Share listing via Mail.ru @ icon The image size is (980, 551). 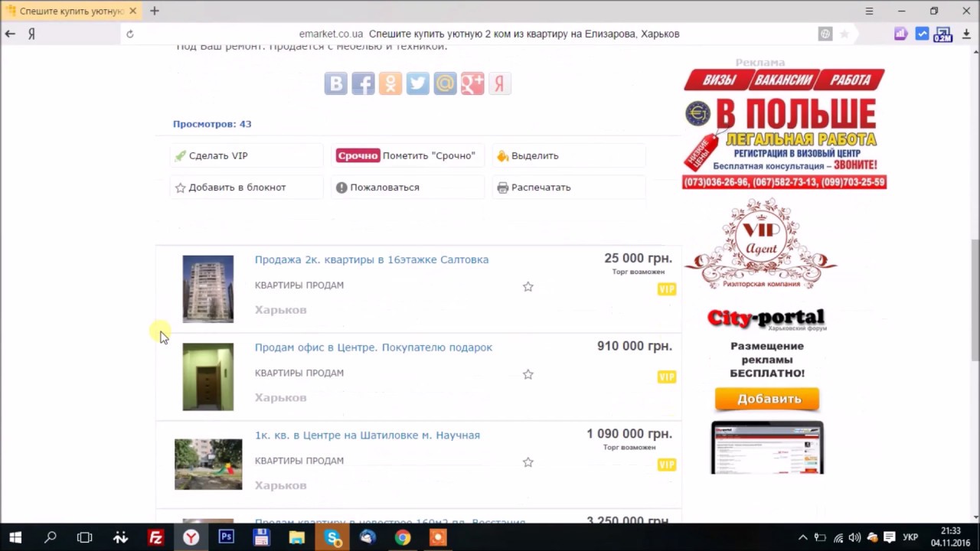click(x=445, y=83)
